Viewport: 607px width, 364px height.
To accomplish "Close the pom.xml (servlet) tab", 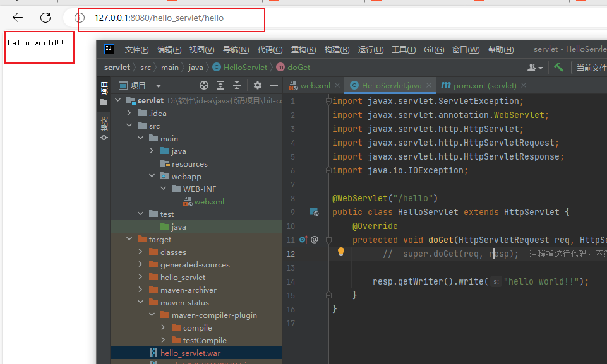I will tap(524, 85).
